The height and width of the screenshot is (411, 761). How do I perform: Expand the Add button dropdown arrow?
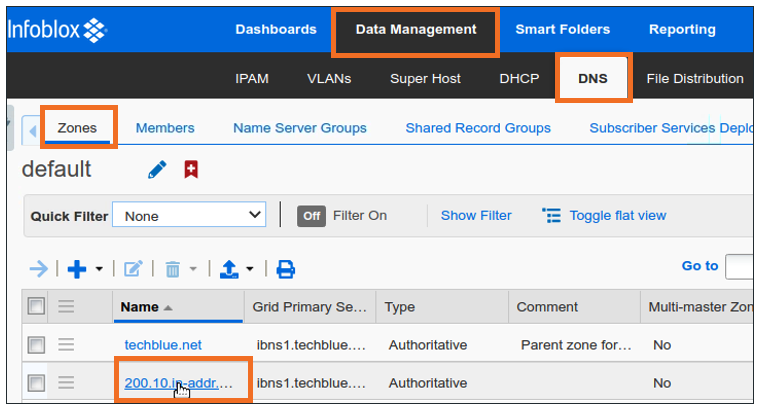point(99,269)
